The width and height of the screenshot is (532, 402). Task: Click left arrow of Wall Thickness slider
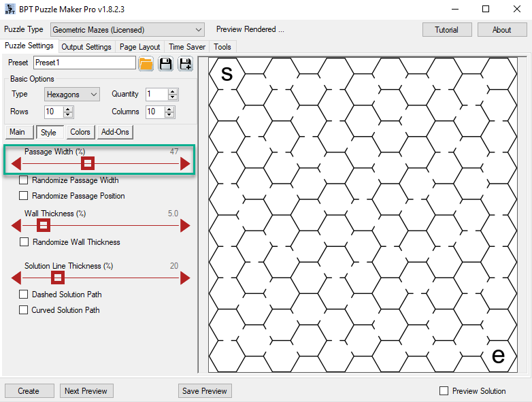pyautogui.click(x=16, y=226)
